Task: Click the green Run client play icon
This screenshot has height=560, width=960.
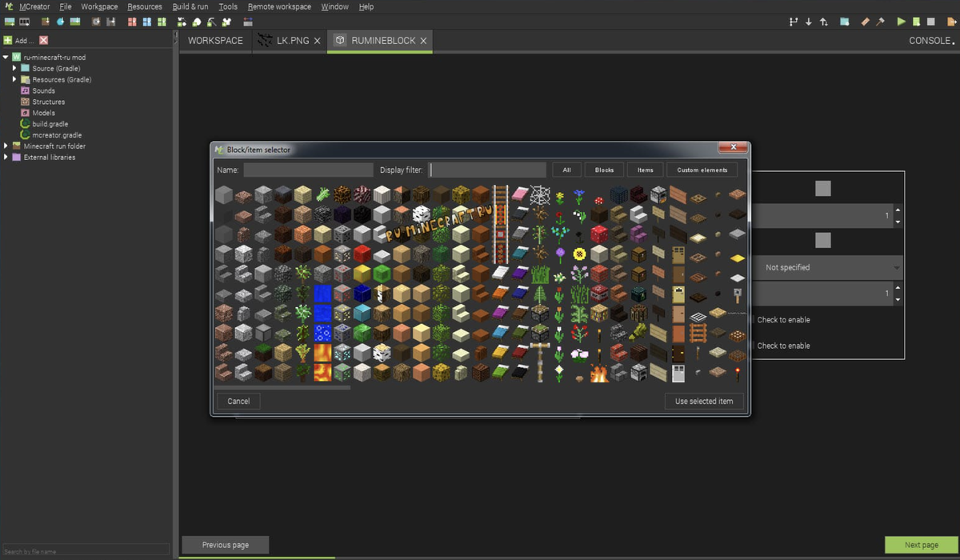Action: pos(902,22)
